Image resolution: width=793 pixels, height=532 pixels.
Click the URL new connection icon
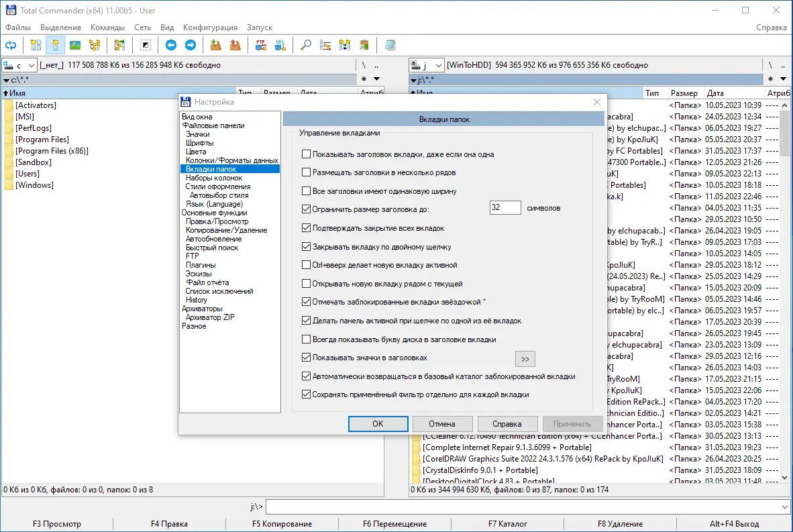pos(280,46)
